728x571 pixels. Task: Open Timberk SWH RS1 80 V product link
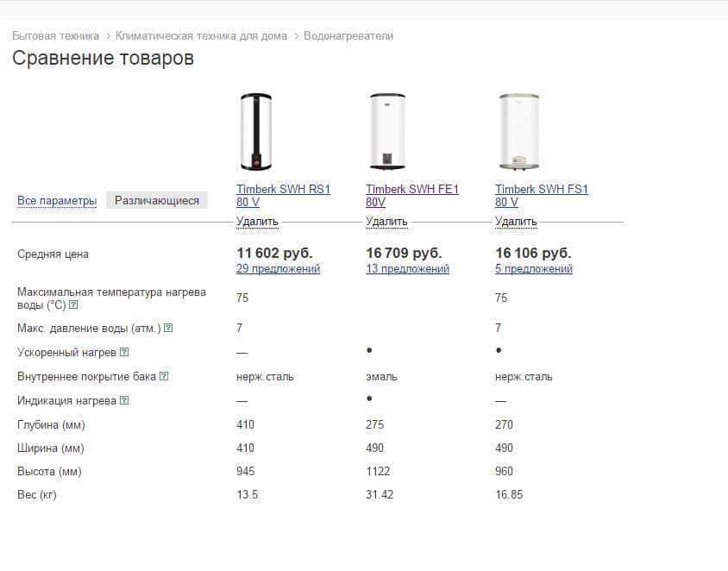pos(283,196)
